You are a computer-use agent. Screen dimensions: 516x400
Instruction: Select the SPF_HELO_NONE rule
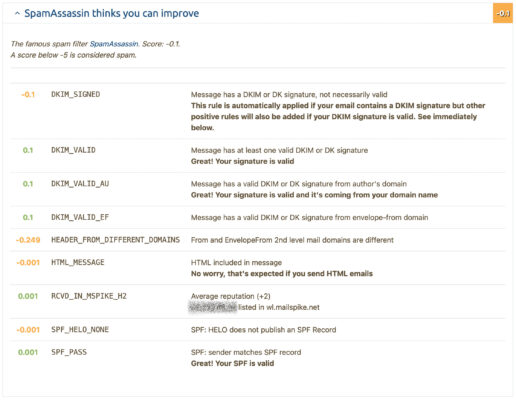80,330
